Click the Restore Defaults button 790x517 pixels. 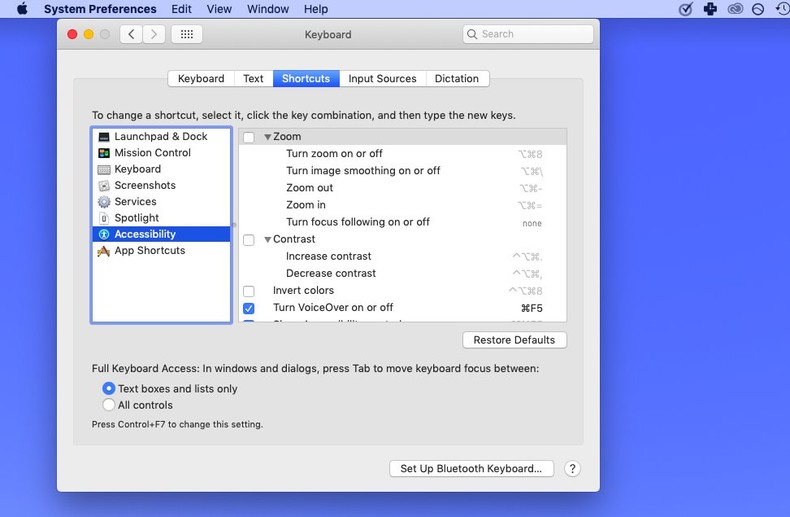pyautogui.click(x=514, y=340)
